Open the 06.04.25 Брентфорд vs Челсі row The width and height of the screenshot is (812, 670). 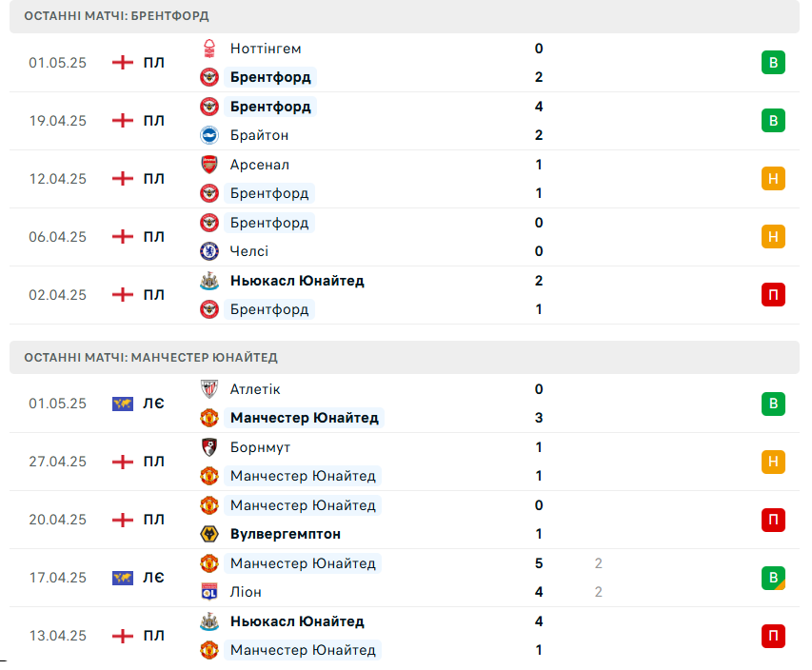(x=405, y=237)
